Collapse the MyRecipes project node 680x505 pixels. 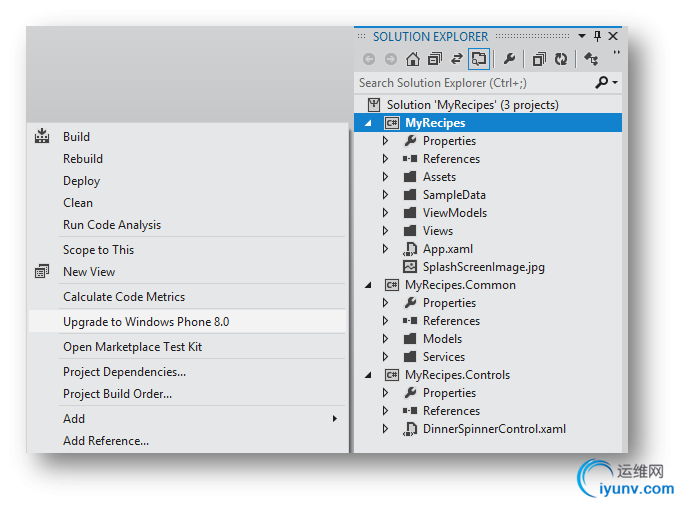368,123
